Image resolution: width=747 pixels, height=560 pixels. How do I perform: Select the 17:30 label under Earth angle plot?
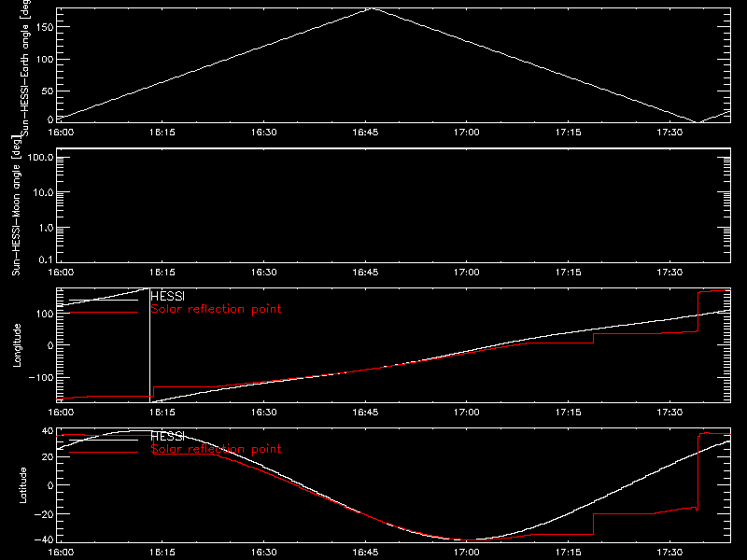pyautogui.click(x=669, y=133)
